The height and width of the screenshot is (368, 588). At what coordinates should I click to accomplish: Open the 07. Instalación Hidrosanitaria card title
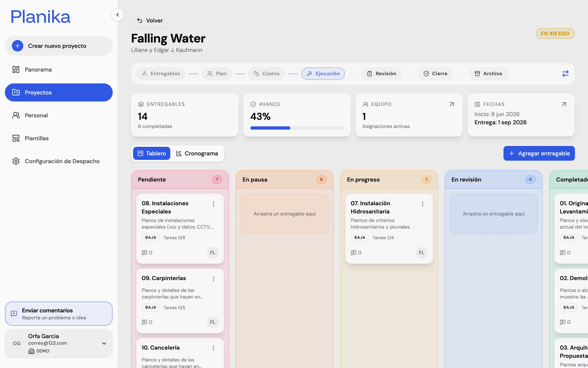[x=370, y=207]
